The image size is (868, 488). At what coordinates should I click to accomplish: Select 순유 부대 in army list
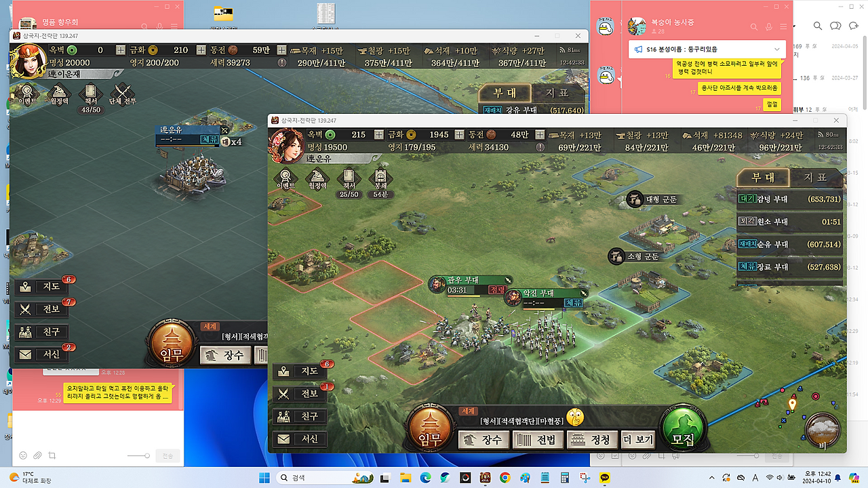[790, 244]
